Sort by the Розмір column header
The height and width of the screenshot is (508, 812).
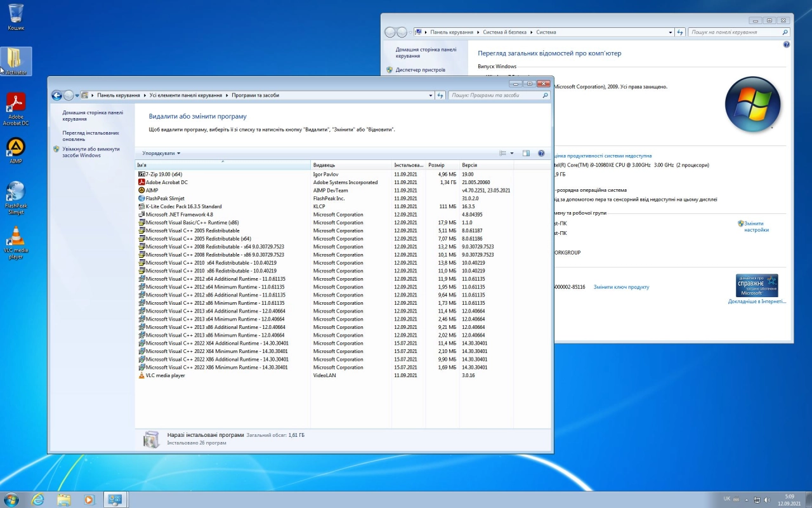[443, 165]
